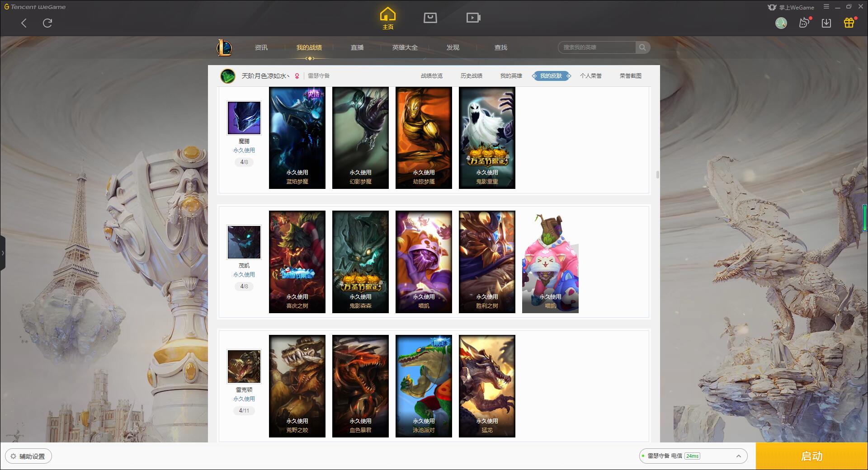Viewport: 868px width, 470px height.
Task: Switch to the 查找 tab
Action: pyautogui.click(x=501, y=47)
